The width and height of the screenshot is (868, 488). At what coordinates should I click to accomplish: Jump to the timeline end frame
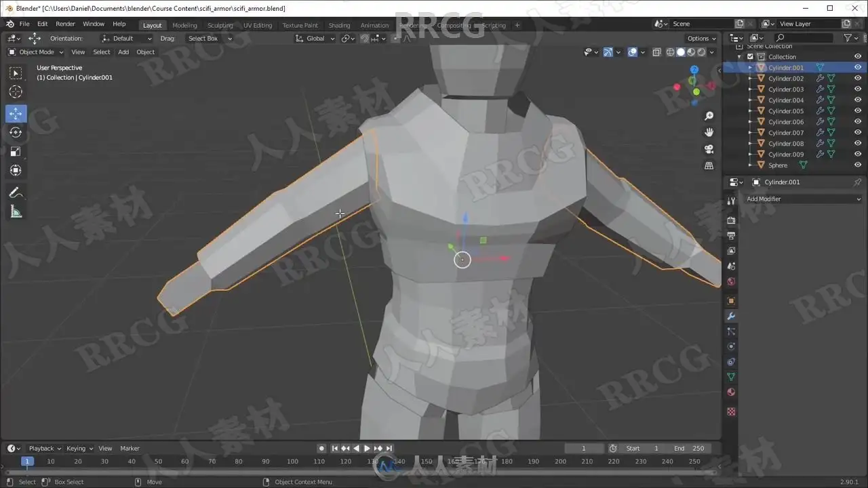[389, 449]
